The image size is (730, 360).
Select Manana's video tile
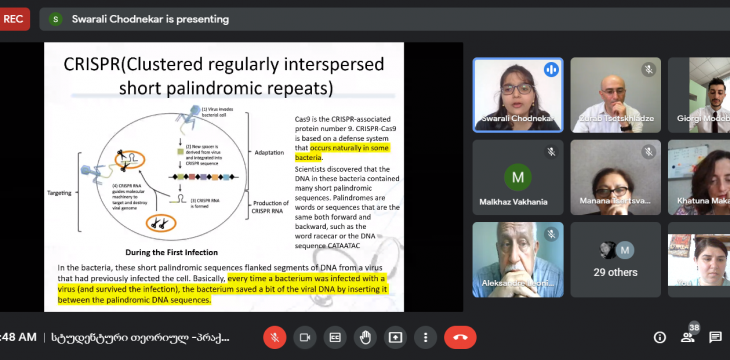pyautogui.click(x=615, y=177)
